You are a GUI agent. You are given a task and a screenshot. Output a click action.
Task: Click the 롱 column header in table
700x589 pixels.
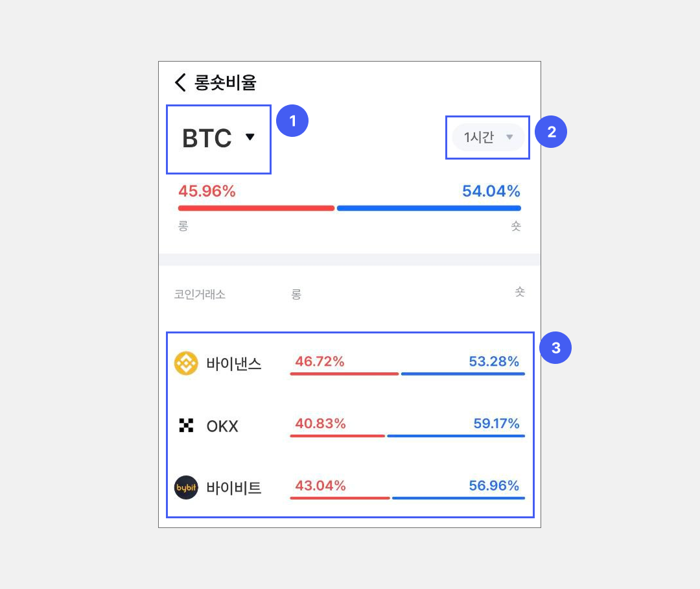296,294
